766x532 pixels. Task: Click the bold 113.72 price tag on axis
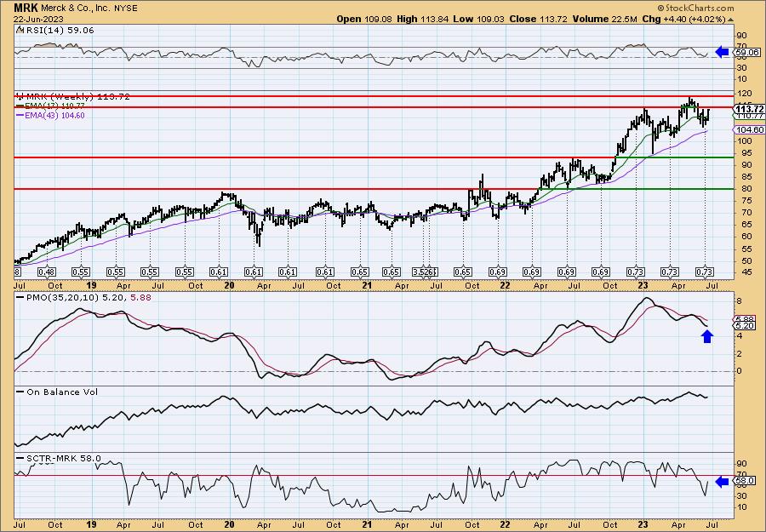749,109
